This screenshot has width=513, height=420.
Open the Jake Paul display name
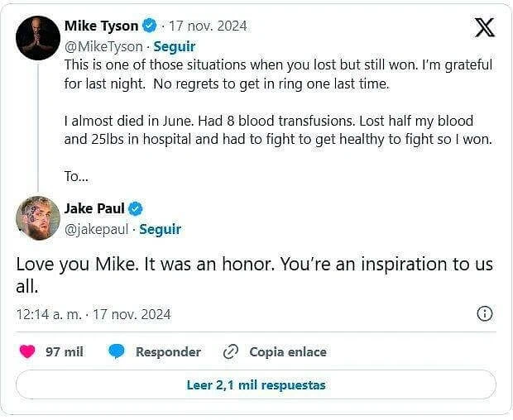click(x=93, y=208)
